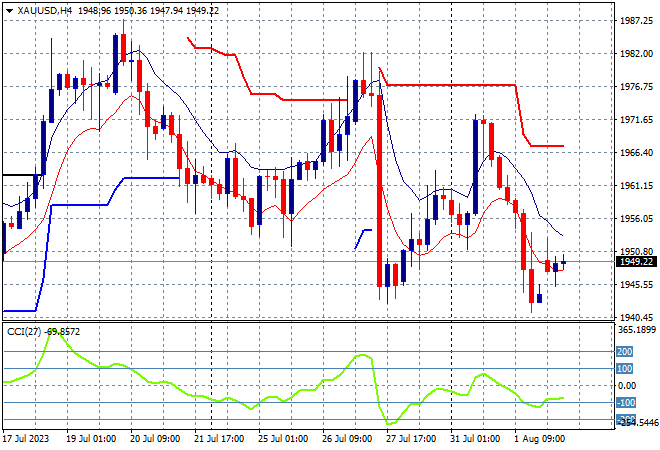Viewport: 660px width, 450px height.
Task: Click the 20 Jul 09:00 time label
Action: [x=155, y=439]
